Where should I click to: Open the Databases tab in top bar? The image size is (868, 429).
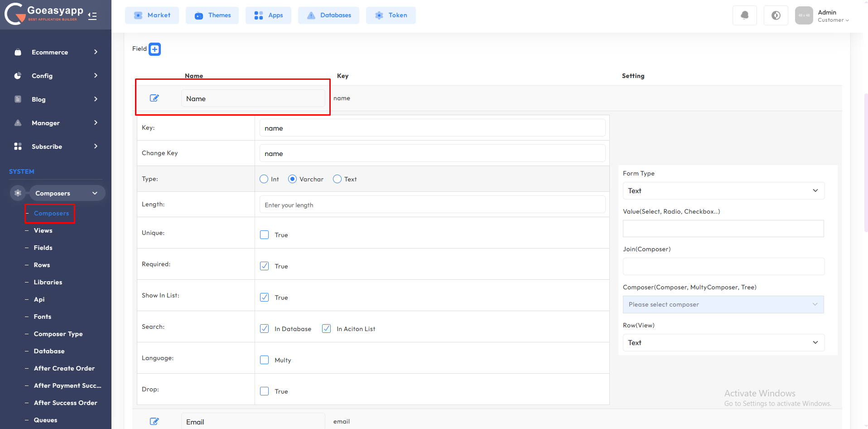[328, 15]
